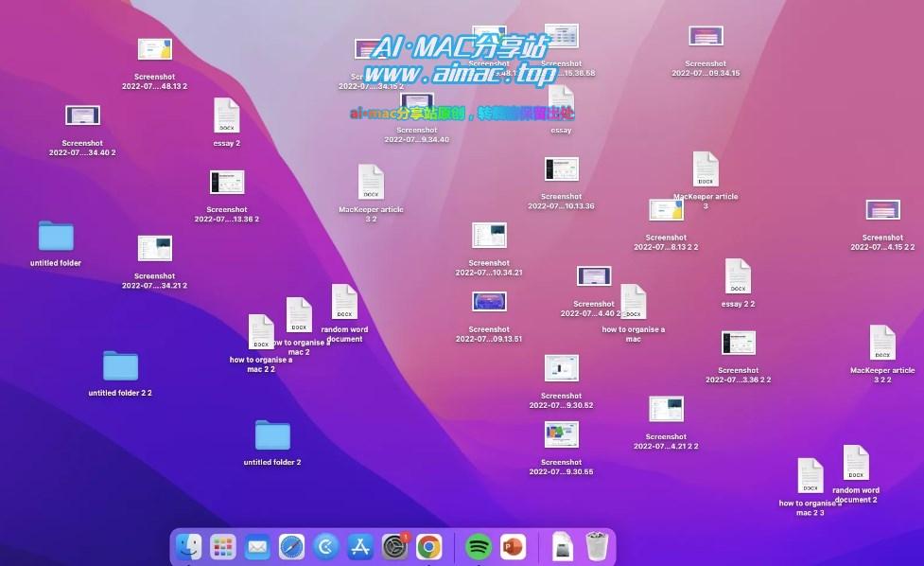This screenshot has width=924, height=566.
Task: Select the "essay 2" DOCX file
Action: [227, 115]
